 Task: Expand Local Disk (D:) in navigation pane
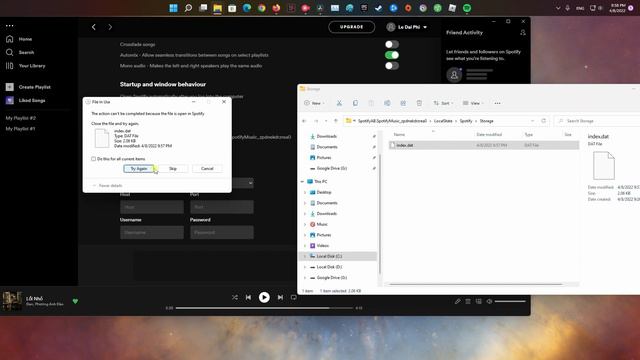coord(305,267)
